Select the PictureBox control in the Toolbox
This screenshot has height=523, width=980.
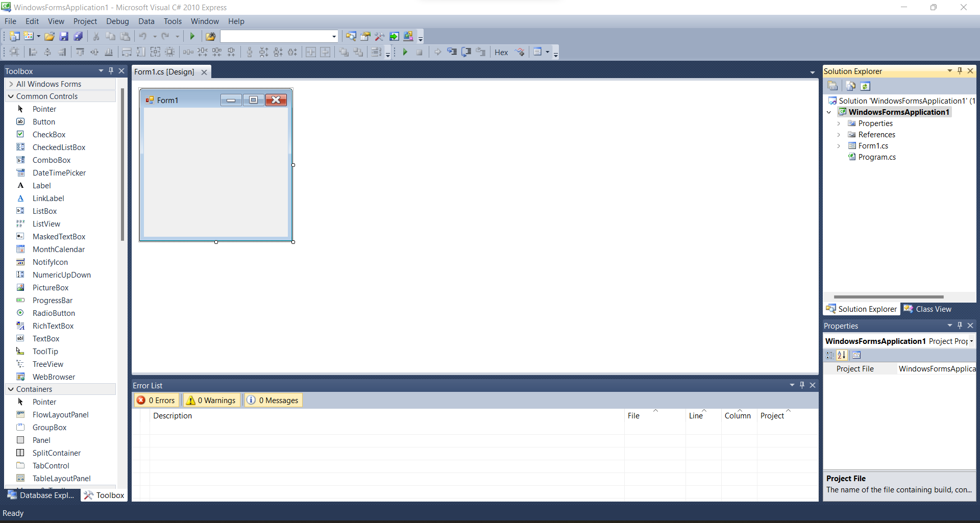(x=51, y=287)
